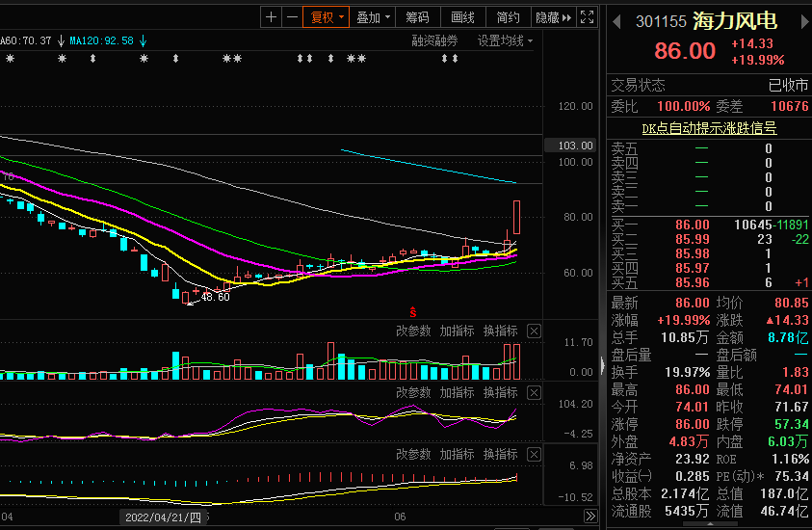The width and height of the screenshot is (812, 530).
Task: Click the 简约 toolbar button
Action: tap(508, 17)
